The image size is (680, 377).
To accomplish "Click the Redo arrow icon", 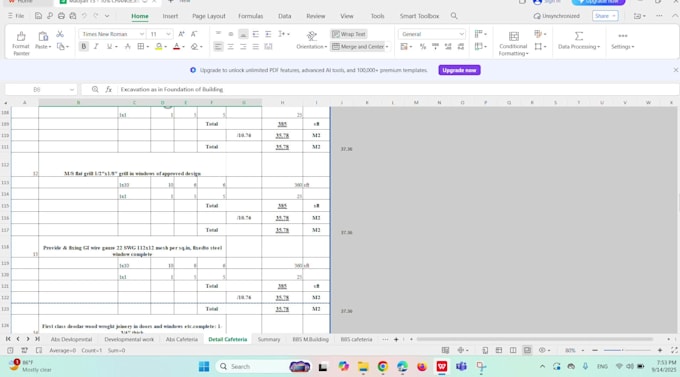I will point(95,16).
